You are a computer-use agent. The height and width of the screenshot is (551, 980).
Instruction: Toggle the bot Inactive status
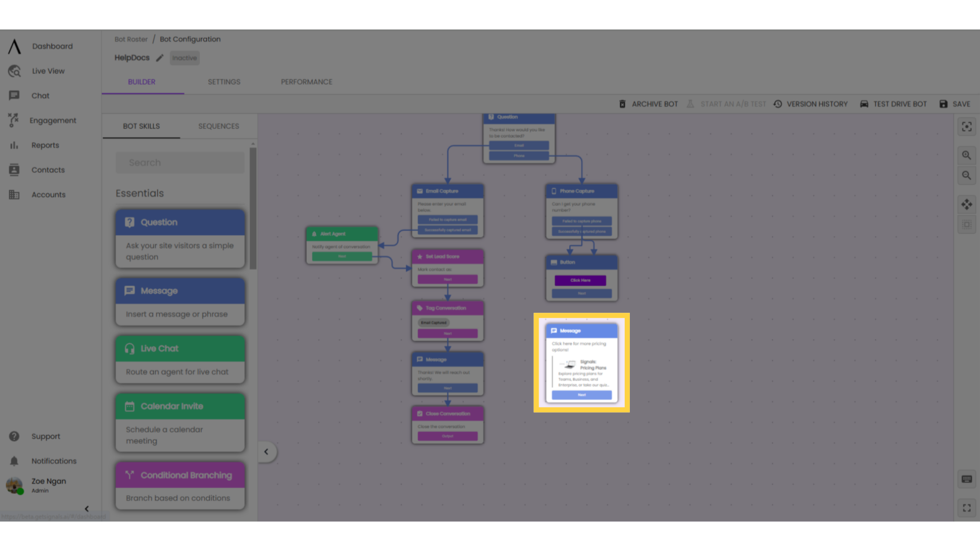(x=183, y=58)
